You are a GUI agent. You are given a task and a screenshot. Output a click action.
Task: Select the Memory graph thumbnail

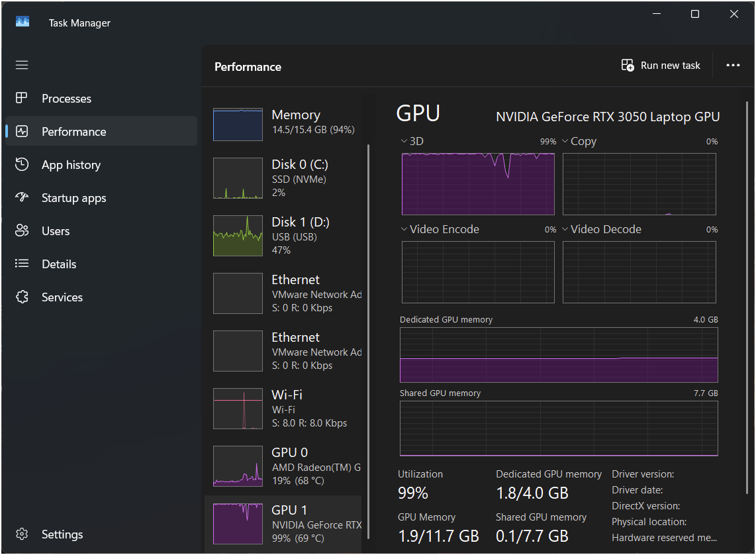coord(238,125)
